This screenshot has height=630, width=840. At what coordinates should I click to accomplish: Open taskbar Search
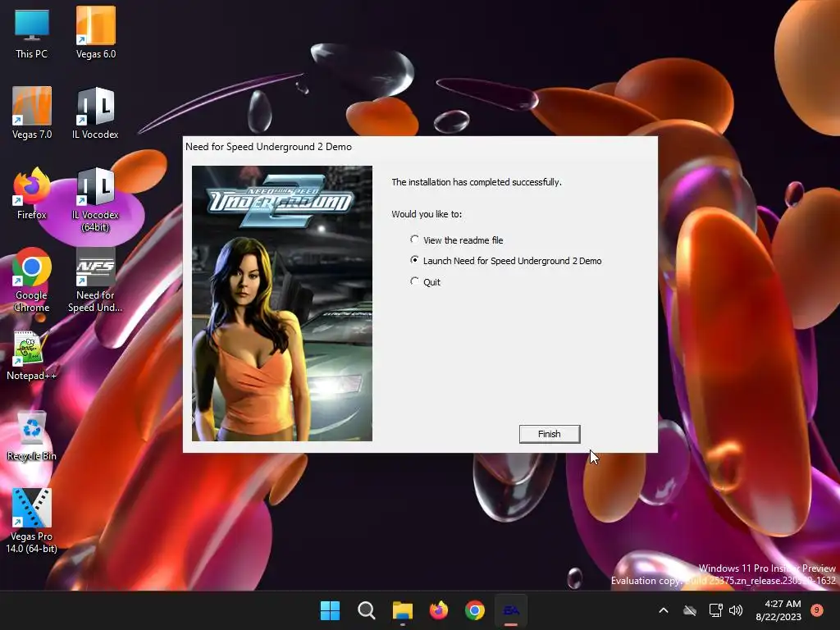click(x=367, y=610)
